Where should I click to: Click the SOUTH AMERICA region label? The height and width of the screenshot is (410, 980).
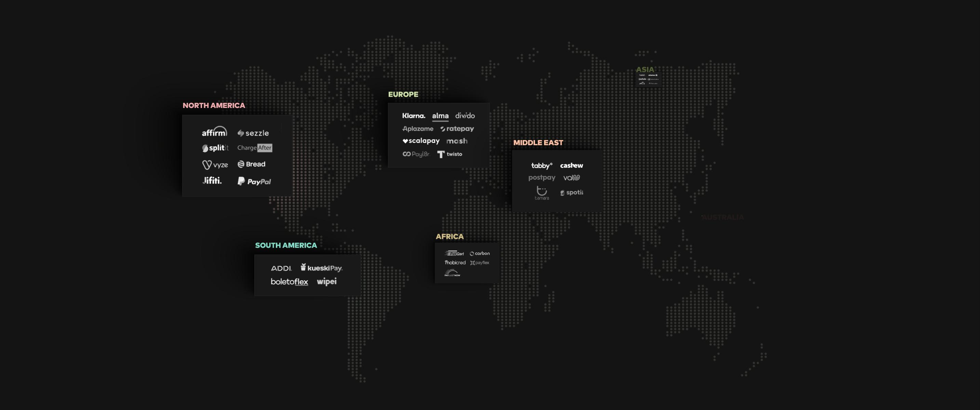pyautogui.click(x=286, y=245)
